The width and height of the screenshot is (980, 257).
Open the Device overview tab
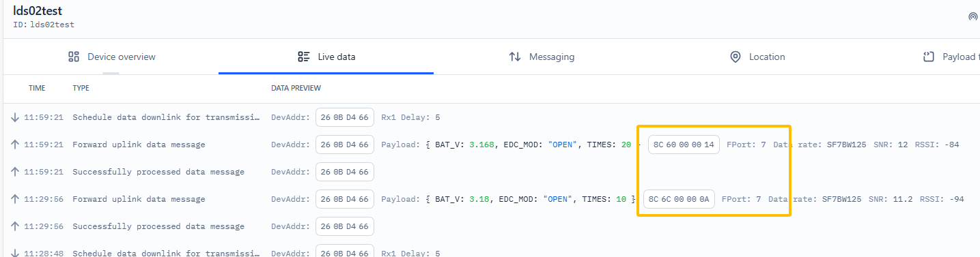112,57
